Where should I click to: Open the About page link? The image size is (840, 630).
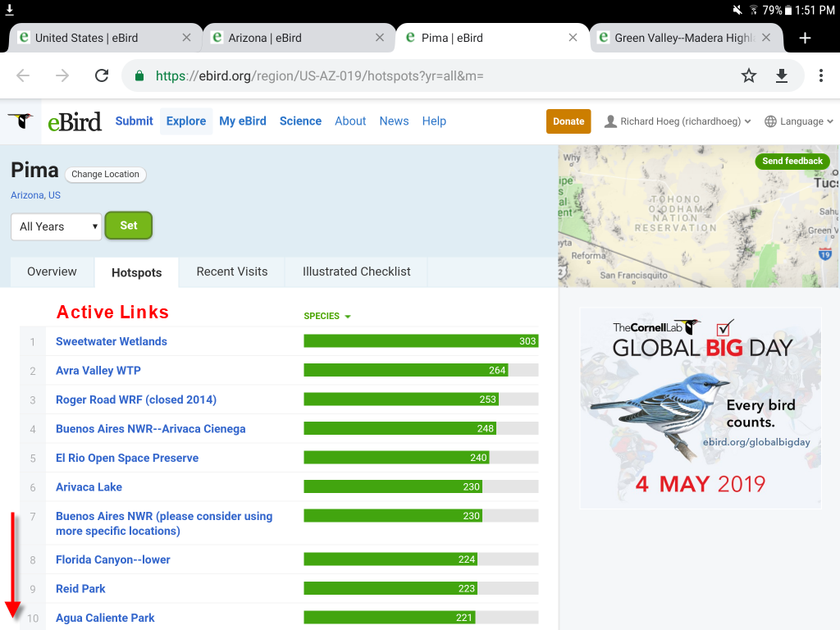pyautogui.click(x=350, y=121)
